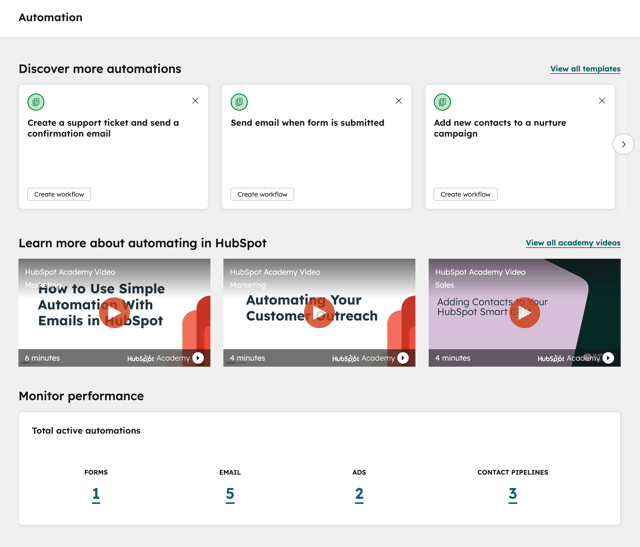Create workflow for support ticket confirmation email
The image size is (640, 547).
click(59, 194)
